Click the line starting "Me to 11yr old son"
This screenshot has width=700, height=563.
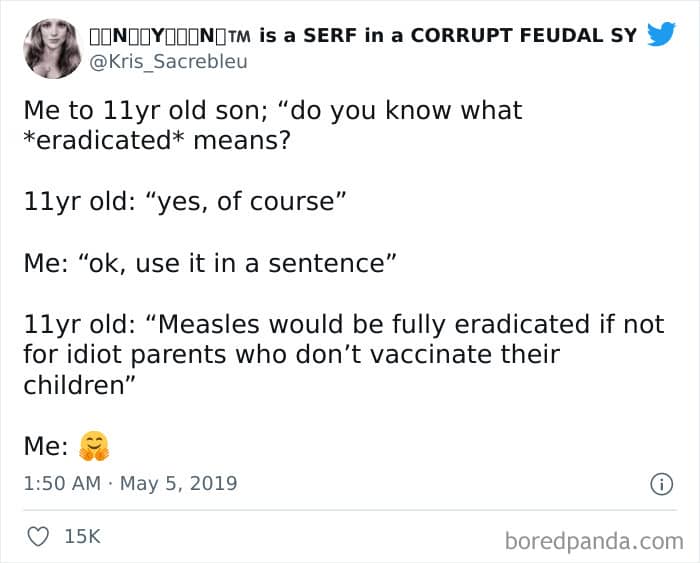(x=273, y=111)
